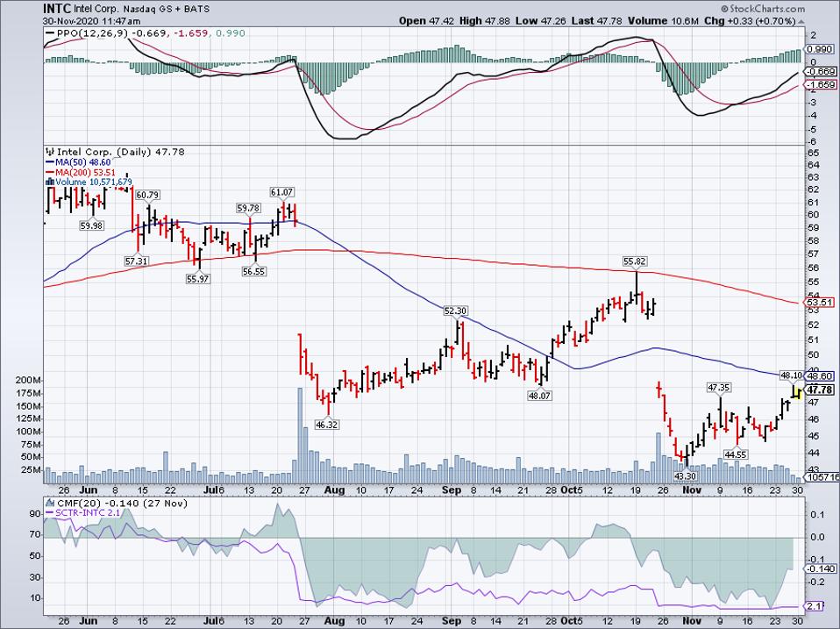Screen dimensions: 840x629
Task: Click the 61.07 peak price label
Action: pyautogui.click(x=282, y=192)
